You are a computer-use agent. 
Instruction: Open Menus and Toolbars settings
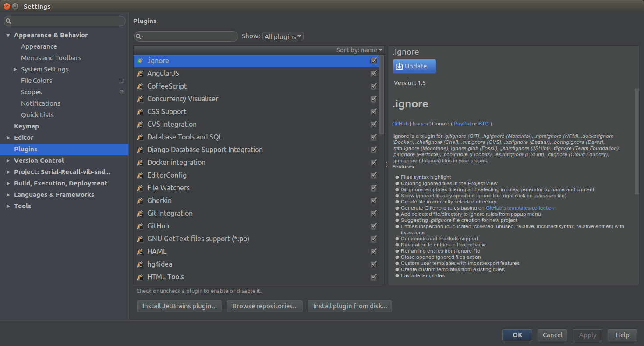coord(51,58)
